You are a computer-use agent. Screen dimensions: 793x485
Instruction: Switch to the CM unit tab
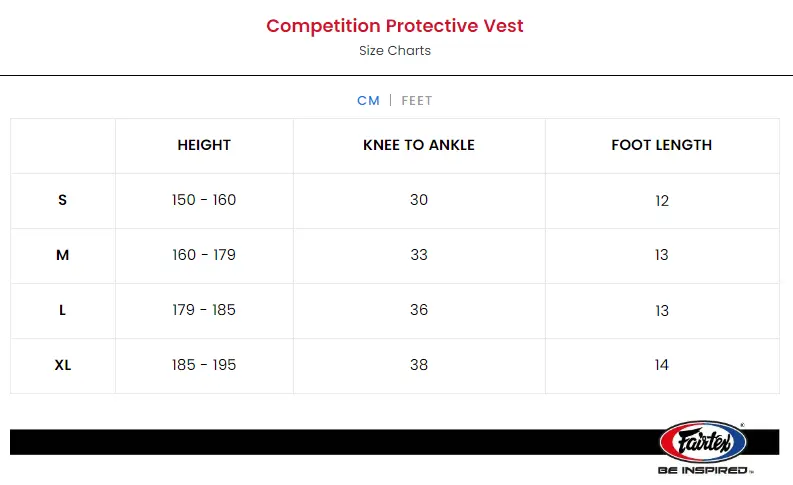coord(368,101)
